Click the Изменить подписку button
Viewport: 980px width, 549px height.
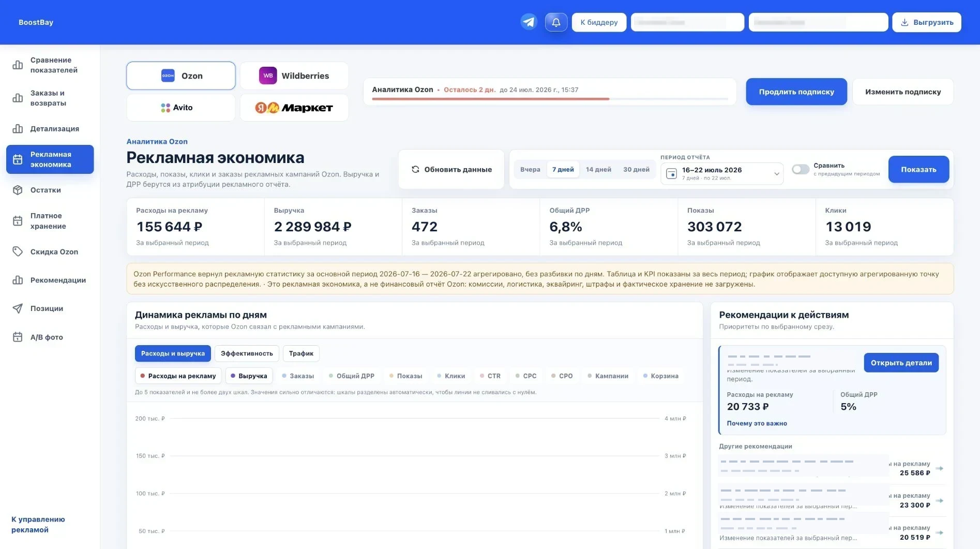click(x=903, y=92)
